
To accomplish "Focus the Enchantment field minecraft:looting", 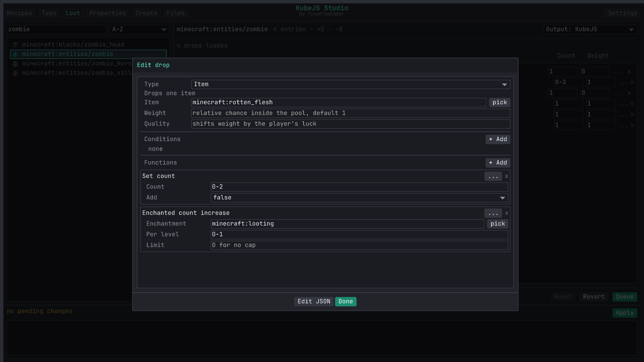I will coord(347,224).
